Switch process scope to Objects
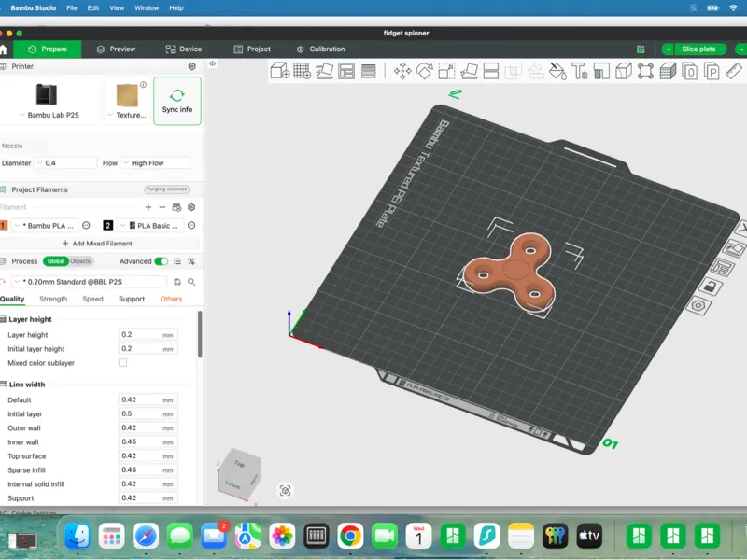The height and width of the screenshot is (560, 747). (x=80, y=261)
